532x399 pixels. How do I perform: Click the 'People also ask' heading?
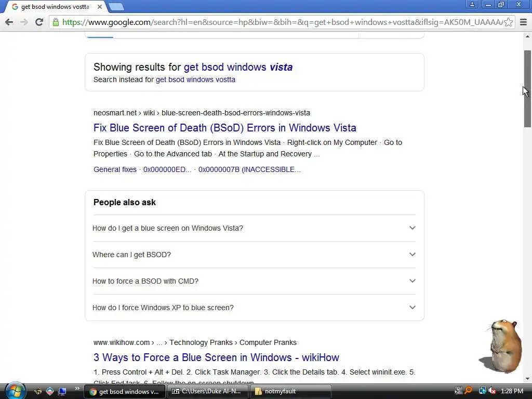pos(125,203)
